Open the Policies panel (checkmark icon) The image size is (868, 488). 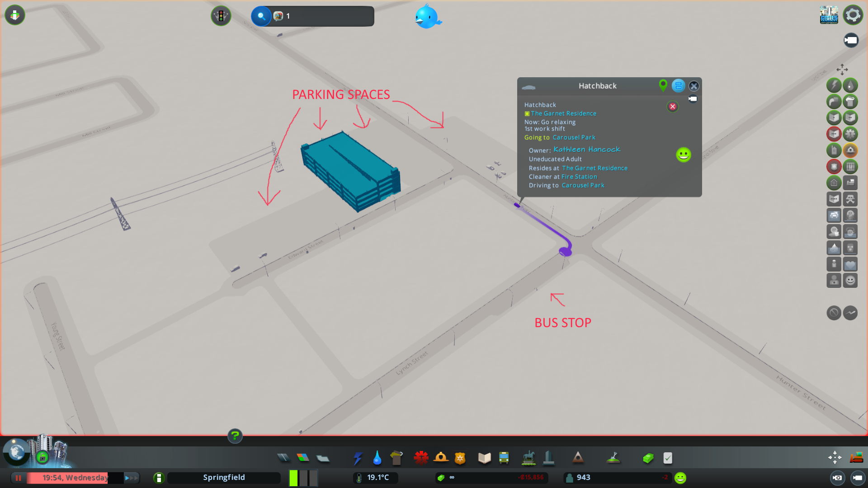pyautogui.click(x=668, y=458)
